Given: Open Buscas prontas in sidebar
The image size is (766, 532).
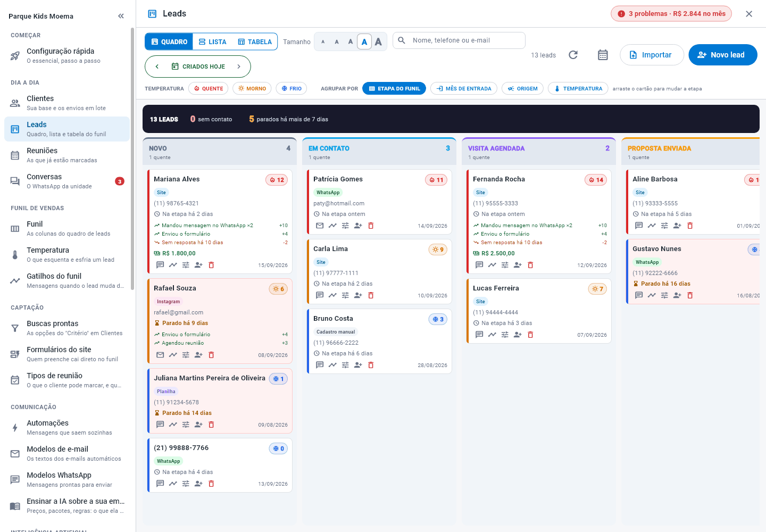Looking at the screenshot, I should 67,328.
